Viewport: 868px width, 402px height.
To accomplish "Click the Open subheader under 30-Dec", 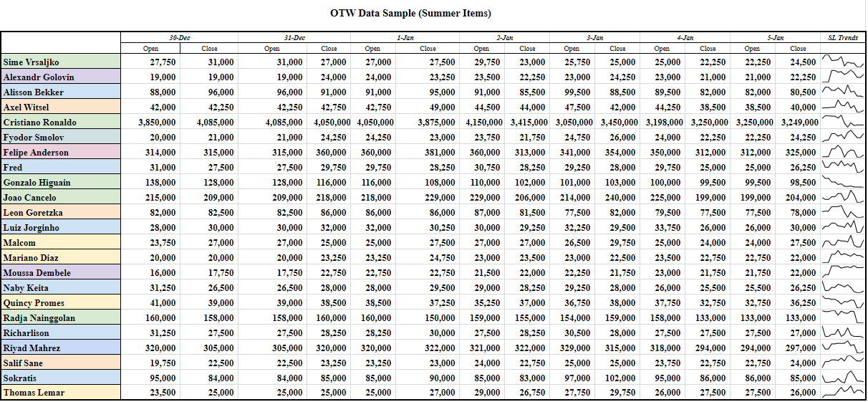I will pyautogui.click(x=150, y=49).
